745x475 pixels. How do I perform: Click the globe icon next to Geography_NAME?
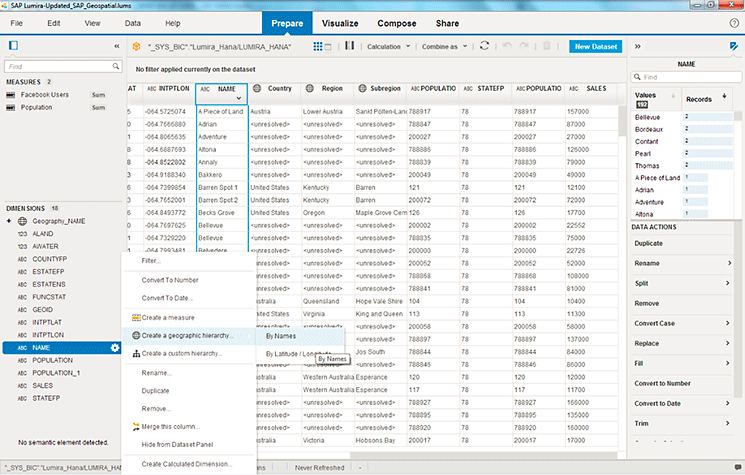pyautogui.click(x=22, y=221)
